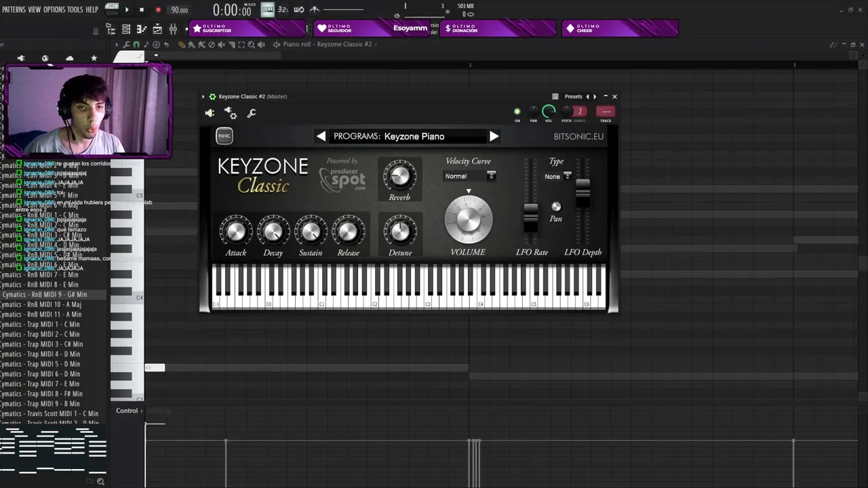The image size is (868, 488).
Task: Open the HELP menu
Action: pos(92,9)
